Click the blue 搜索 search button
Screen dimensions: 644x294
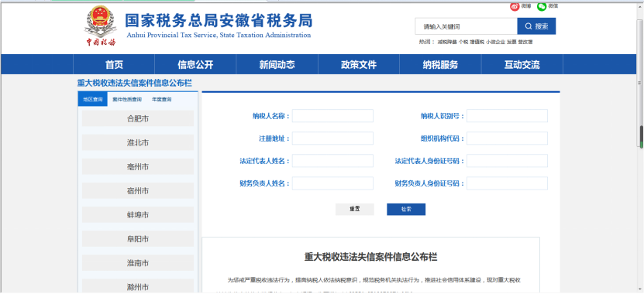click(x=536, y=26)
